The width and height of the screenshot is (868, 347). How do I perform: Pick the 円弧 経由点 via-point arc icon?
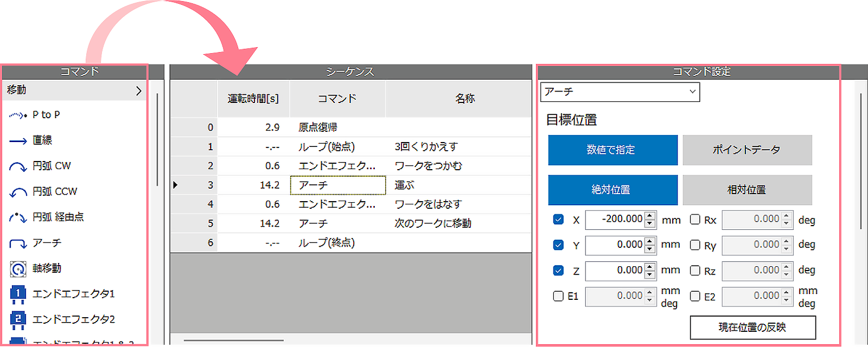[18, 217]
